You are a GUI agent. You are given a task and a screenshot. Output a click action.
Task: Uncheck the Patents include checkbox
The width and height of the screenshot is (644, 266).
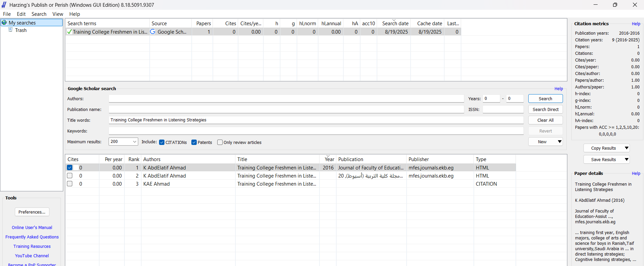[194, 142]
